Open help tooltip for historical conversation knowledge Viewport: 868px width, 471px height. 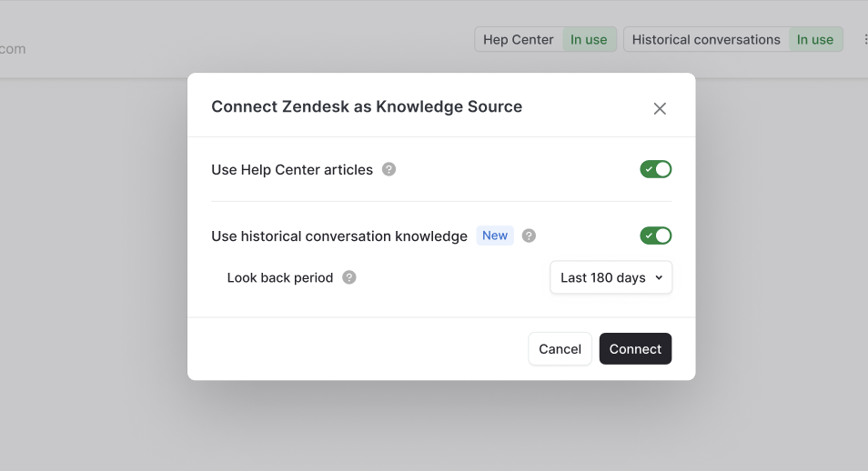(x=530, y=235)
